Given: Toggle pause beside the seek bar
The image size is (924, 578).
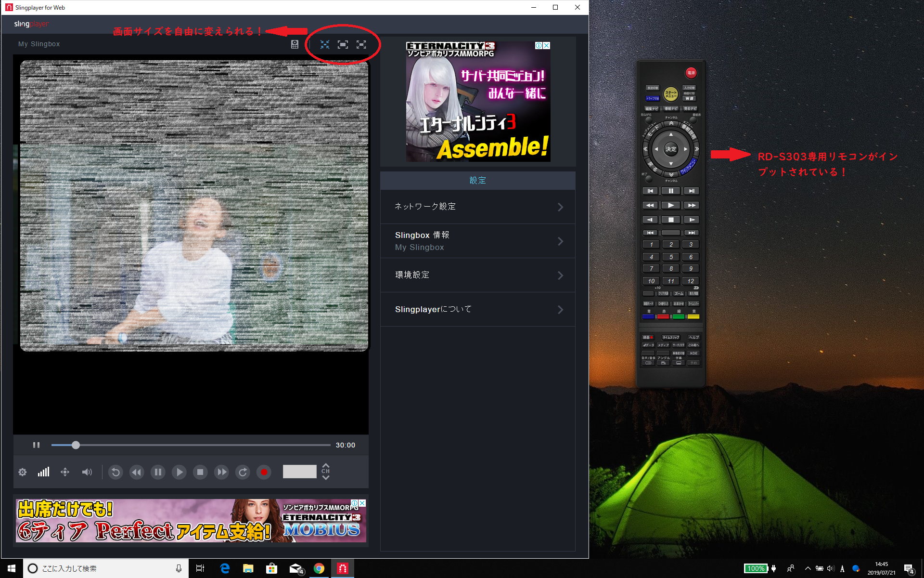Looking at the screenshot, I should (x=36, y=445).
